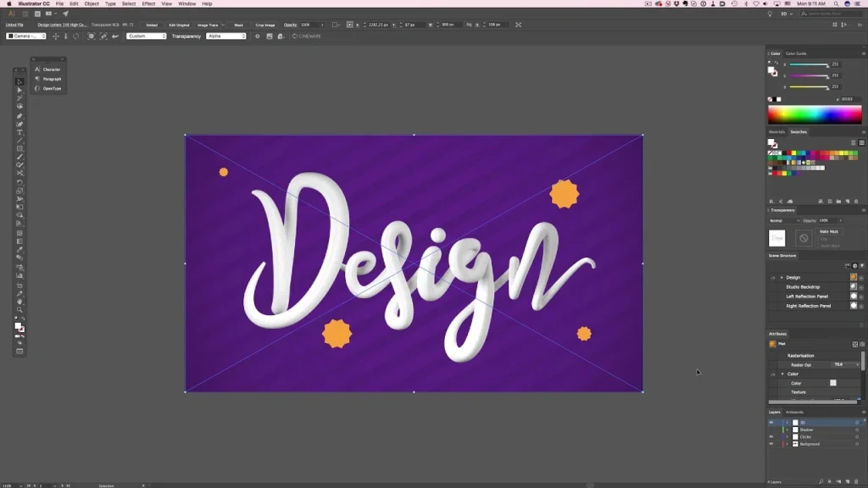Click the Mask button
The image size is (868, 488).
click(x=238, y=25)
